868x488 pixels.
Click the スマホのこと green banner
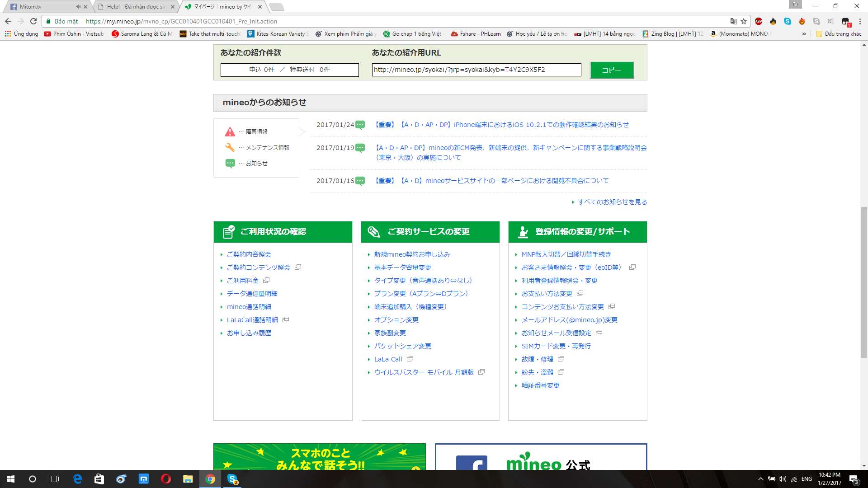coord(320,457)
